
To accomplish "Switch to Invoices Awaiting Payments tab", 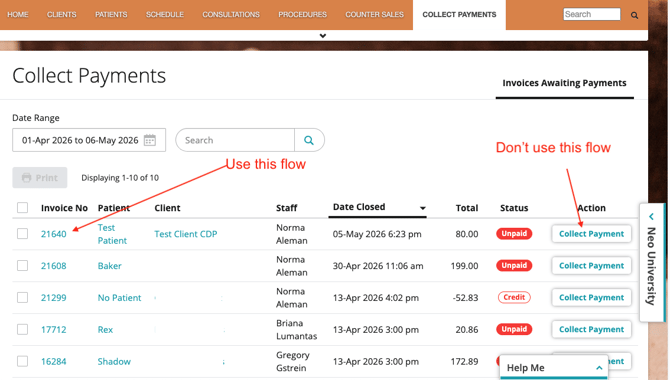I will coord(564,83).
